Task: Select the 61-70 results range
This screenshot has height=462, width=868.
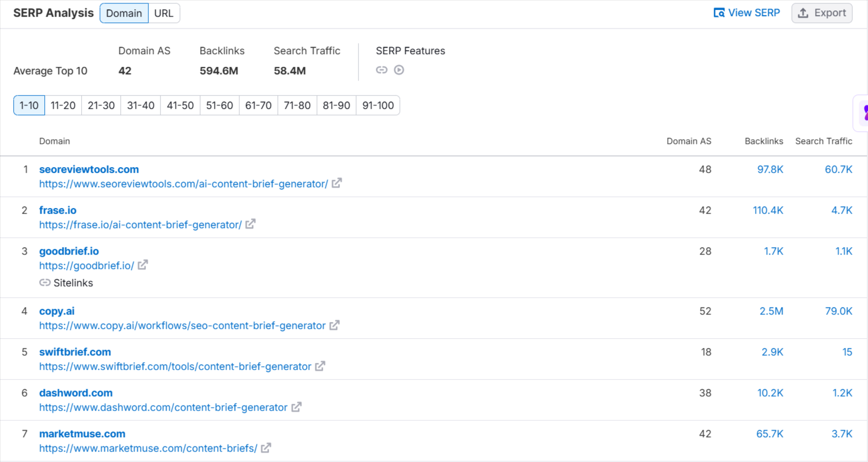Action: click(258, 105)
